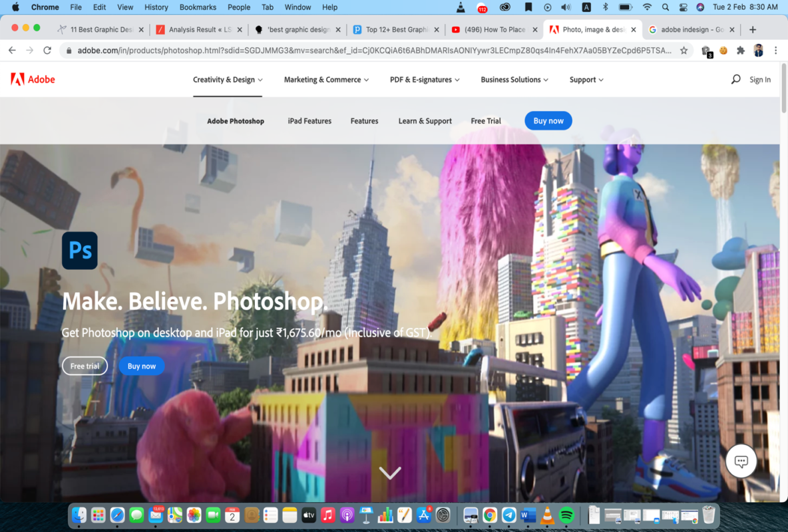
Task: Go back to the previous page
Action: pyautogui.click(x=12, y=51)
